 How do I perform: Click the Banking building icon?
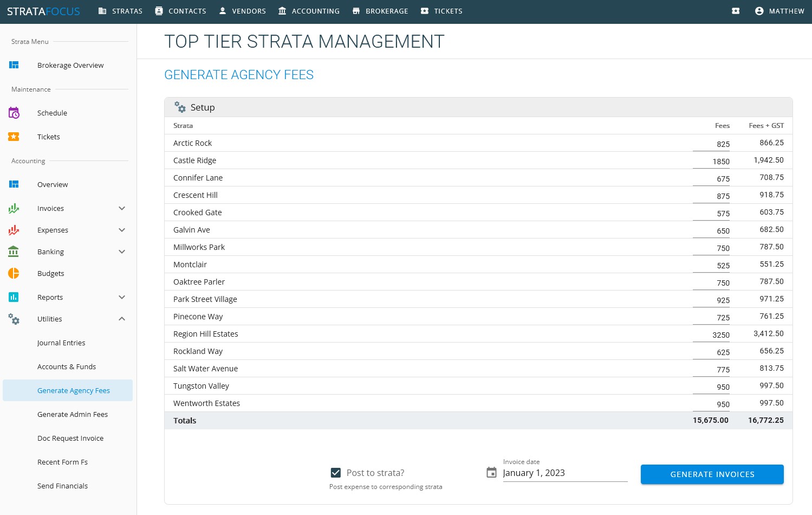point(14,252)
